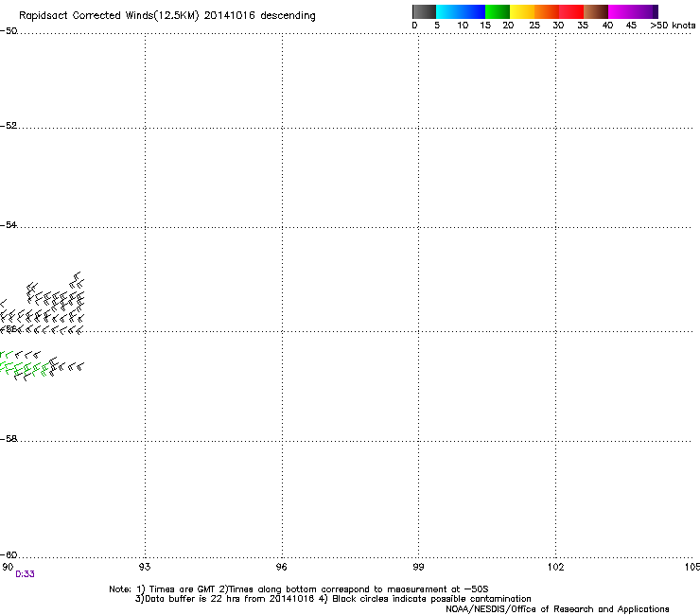This screenshot has width=700, height=615.
Task: Click the date '20141016' in the title
Action: click(x=230, y=16)
